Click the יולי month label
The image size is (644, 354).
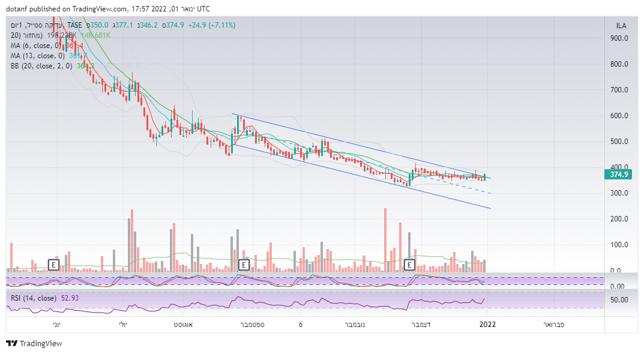tap(123, 325)
